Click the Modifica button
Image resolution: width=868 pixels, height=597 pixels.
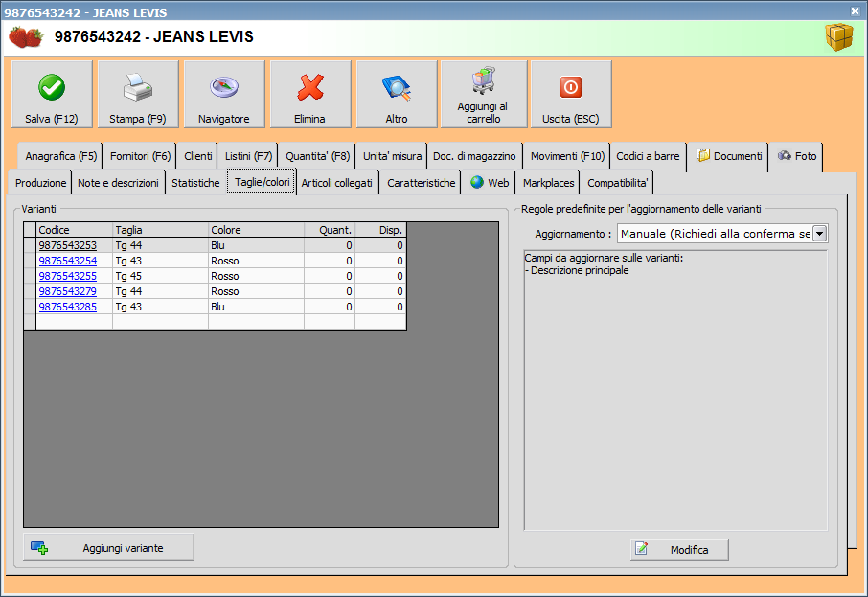(x=679, y=549)
